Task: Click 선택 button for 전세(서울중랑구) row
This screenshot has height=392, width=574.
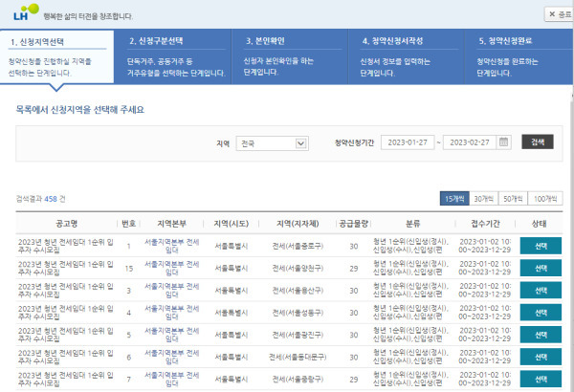Action: pyautogui.click(x=541, y=380)
